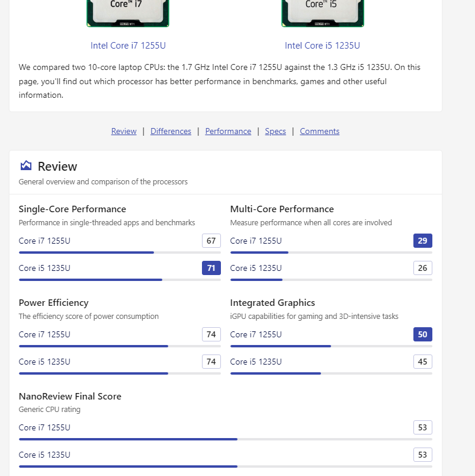Click the Review section mountain icon
The height and width of the screenshot is (476, 475).
tap(25, 166)
